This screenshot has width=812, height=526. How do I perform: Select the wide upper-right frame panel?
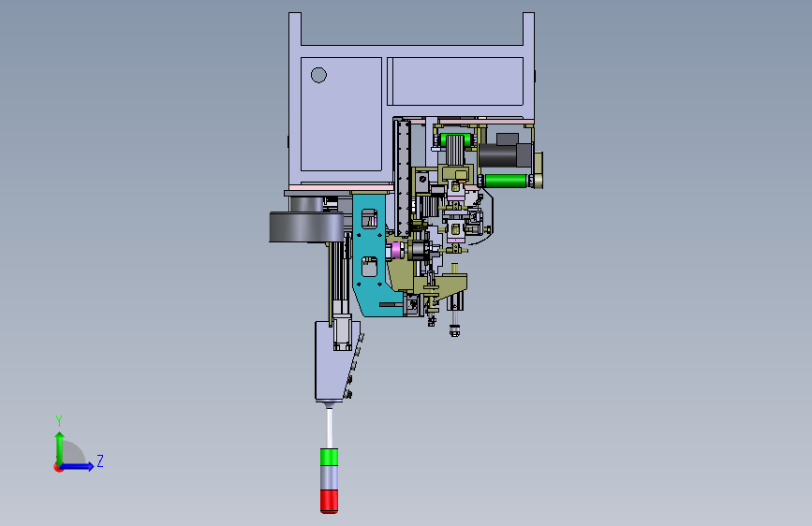pos(458,81)
